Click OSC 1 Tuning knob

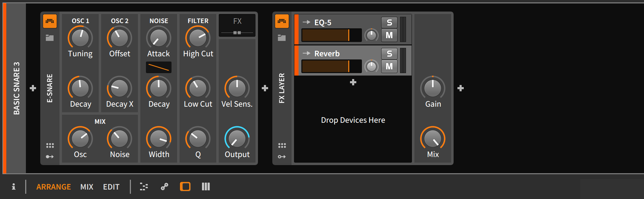pyautogui.click(x=80, y=38)
